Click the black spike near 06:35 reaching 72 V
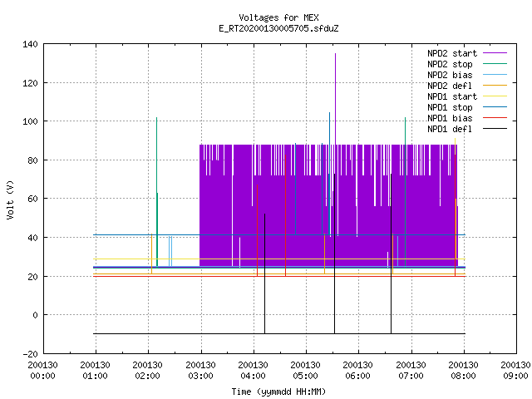 pos(392,254)
